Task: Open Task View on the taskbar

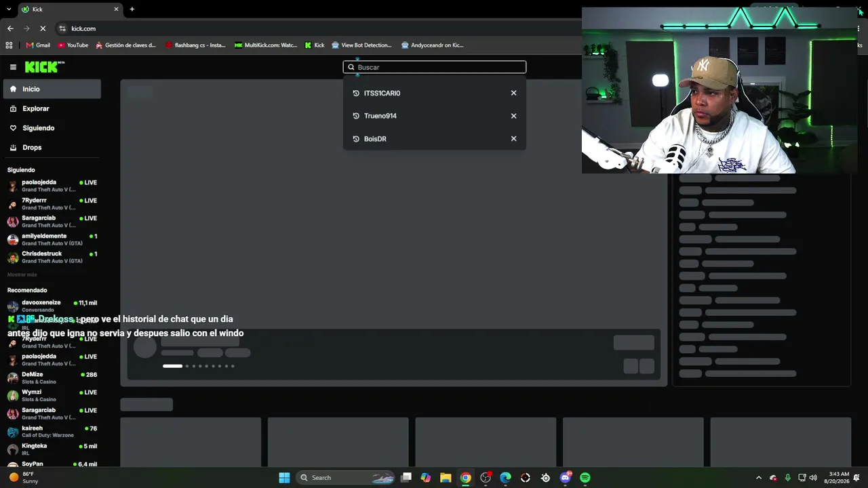Action: (x=406, y=478)
